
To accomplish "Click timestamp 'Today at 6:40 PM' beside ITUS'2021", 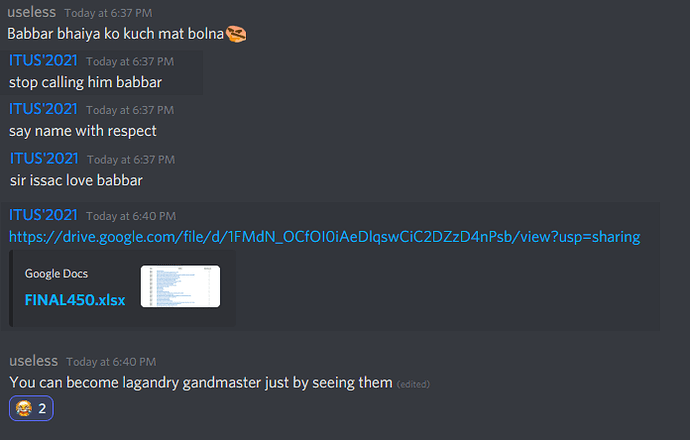I will click(x=131, y=216).
